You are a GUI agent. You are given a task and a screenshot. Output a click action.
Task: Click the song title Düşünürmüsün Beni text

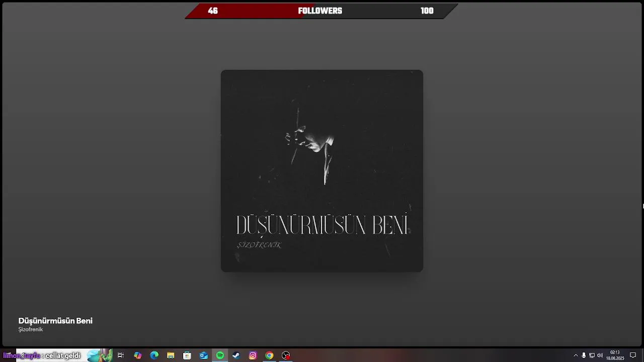(x=55, y=321)
